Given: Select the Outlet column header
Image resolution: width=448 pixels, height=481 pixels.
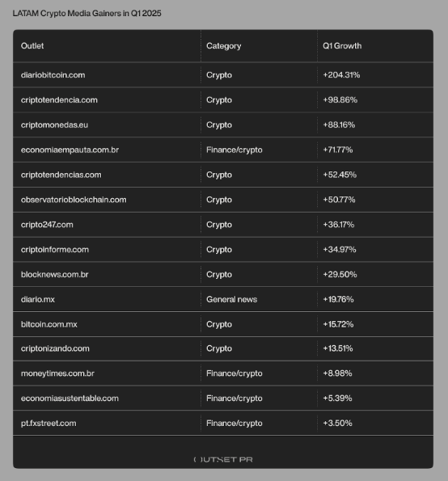Looking at the screenshot, I should [x=32, y=46].
